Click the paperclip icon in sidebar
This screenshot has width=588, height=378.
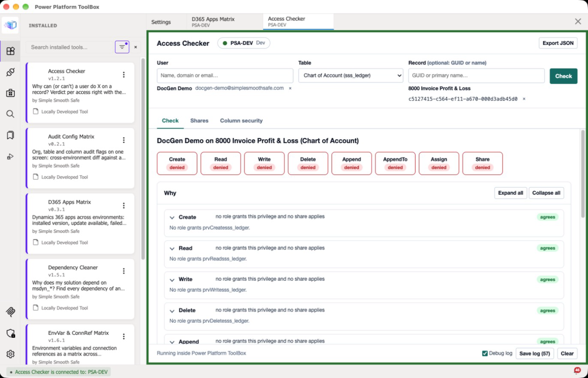[10, 312]
